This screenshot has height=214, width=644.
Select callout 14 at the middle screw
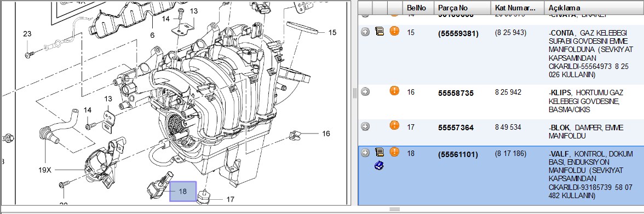point(88,110)
